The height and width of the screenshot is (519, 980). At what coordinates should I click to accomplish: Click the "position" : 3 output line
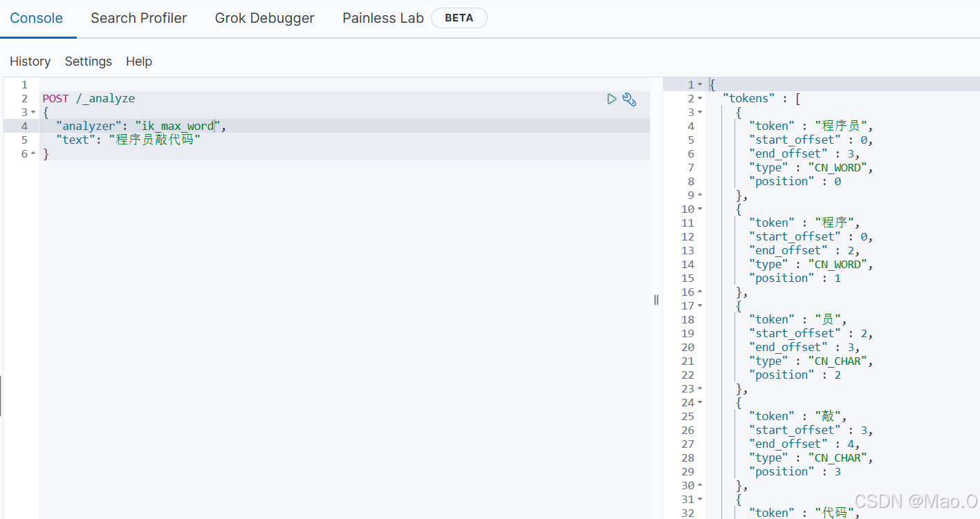(x=795, y=471)
